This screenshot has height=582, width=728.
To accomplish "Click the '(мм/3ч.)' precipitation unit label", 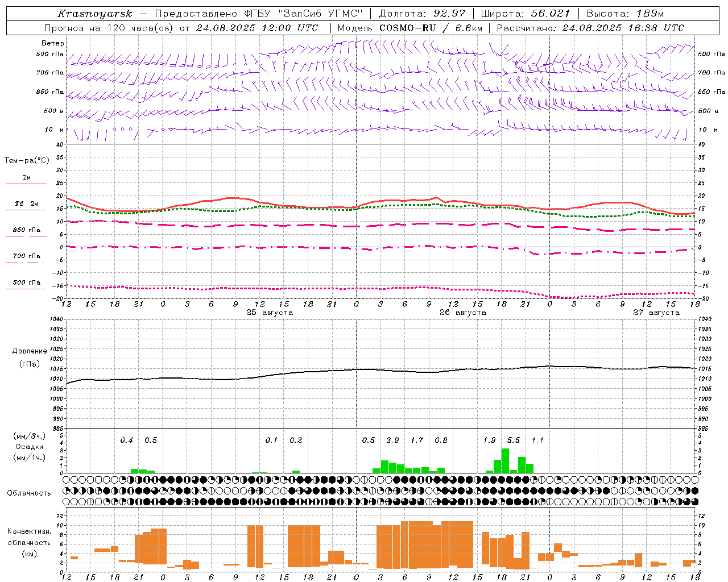I will pyautogui.click(x=30, y=436).
